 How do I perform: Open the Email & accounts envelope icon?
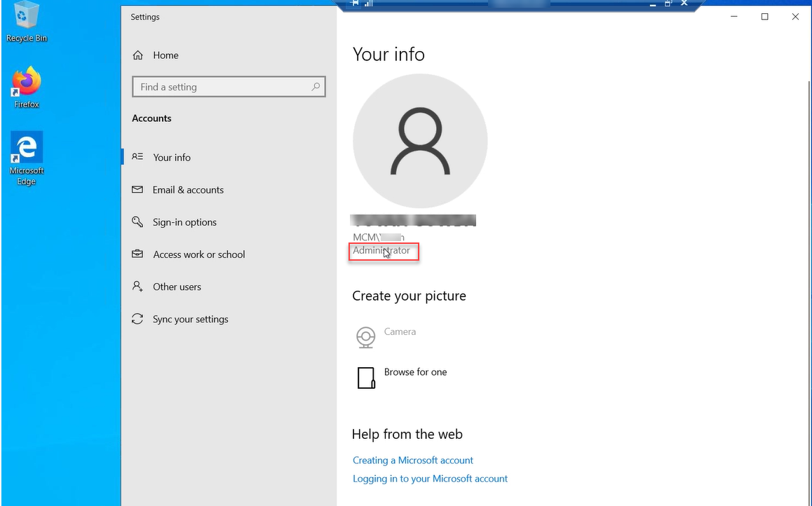pos(137,189)
